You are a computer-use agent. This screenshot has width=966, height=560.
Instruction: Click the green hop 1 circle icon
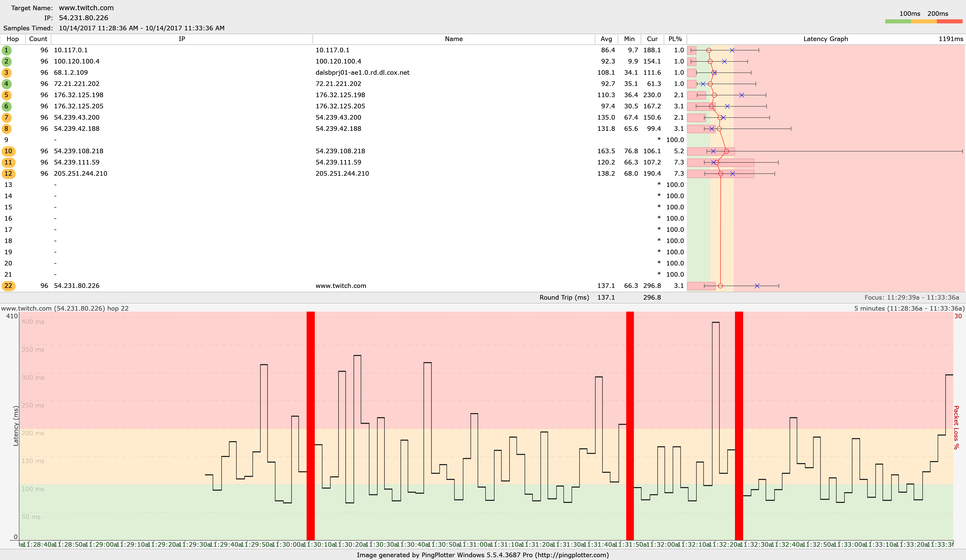coord(6,50)
